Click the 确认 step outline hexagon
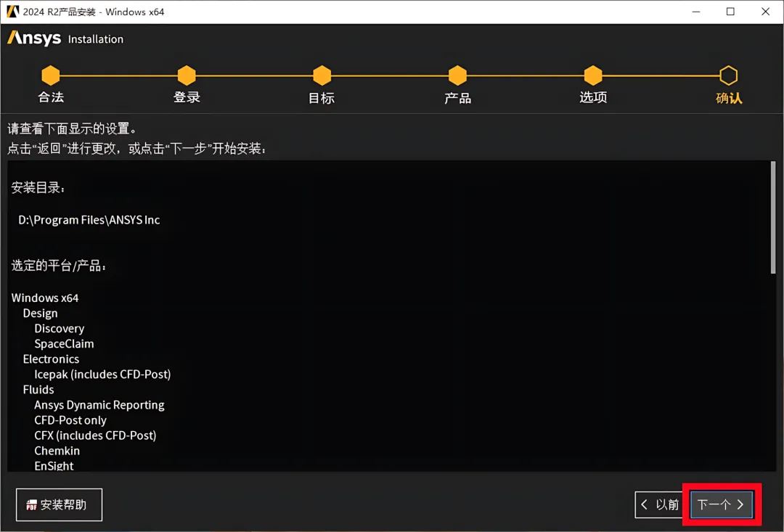784x532 pixels. [729, 75]
